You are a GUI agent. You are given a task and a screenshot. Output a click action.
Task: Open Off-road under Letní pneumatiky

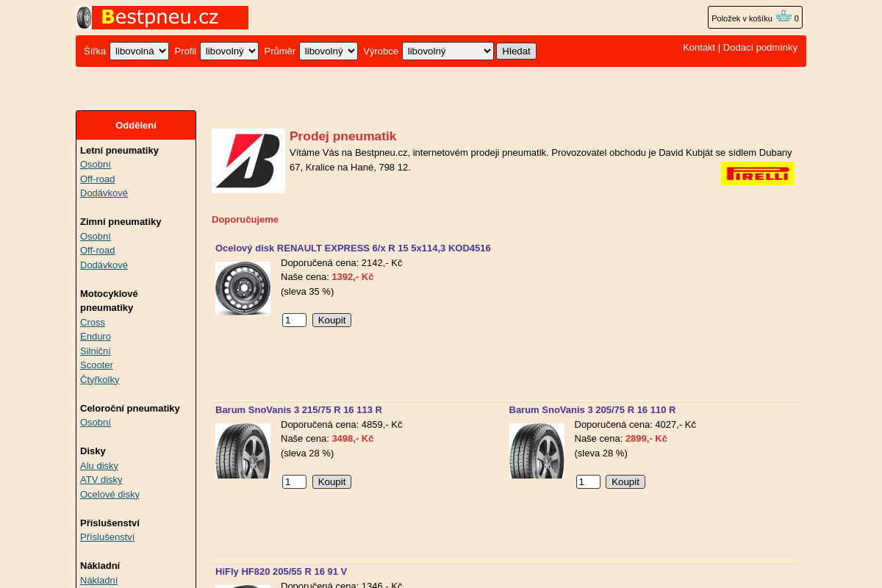[x=98, y=179]
